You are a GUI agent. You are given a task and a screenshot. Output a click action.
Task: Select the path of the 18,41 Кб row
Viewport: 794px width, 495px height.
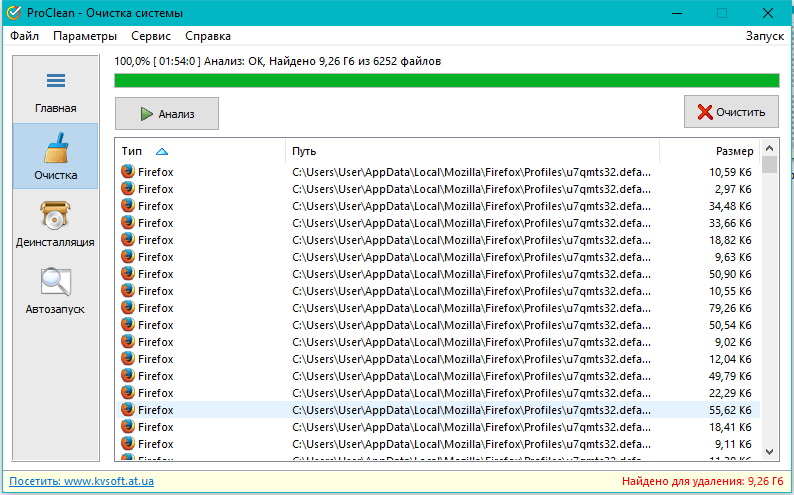coord(471,427)
